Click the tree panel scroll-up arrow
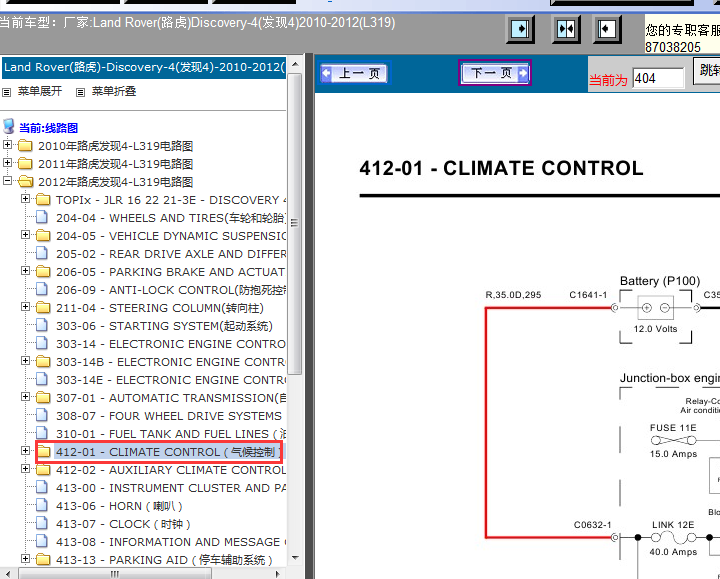720x579 pixels. pos(295,64)
